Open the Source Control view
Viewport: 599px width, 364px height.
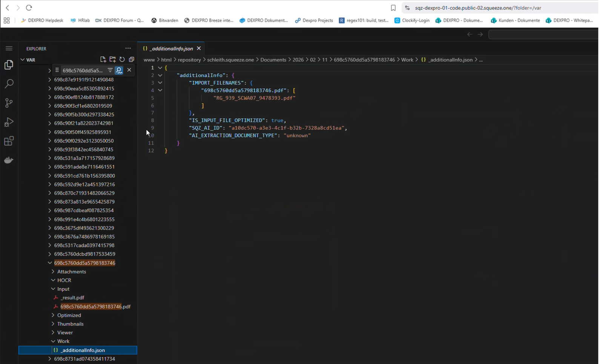9,103
